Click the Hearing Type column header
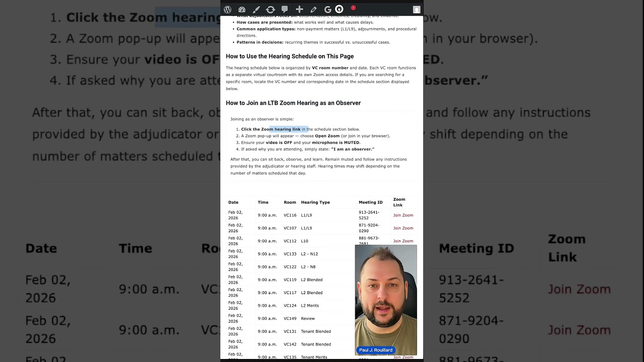 [x=315, y=202]
